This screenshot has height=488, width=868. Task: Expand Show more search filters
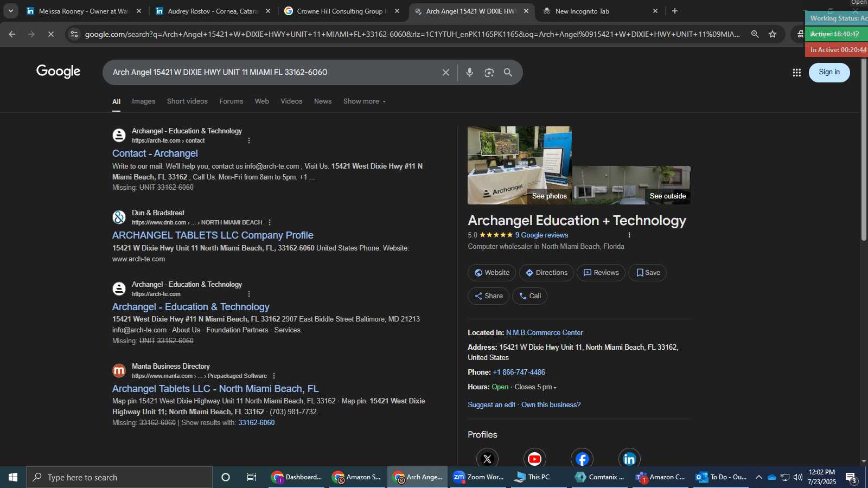click(365, 101)
